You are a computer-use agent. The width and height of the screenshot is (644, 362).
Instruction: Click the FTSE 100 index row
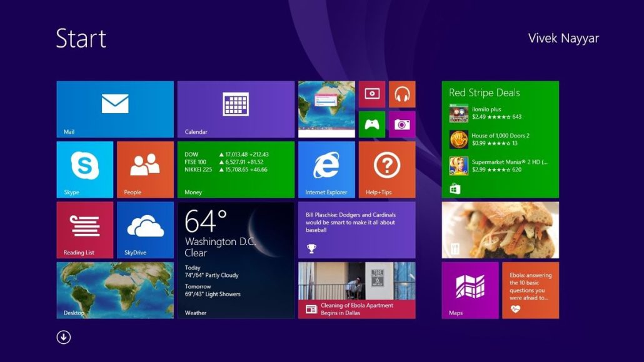coord(224,162)
